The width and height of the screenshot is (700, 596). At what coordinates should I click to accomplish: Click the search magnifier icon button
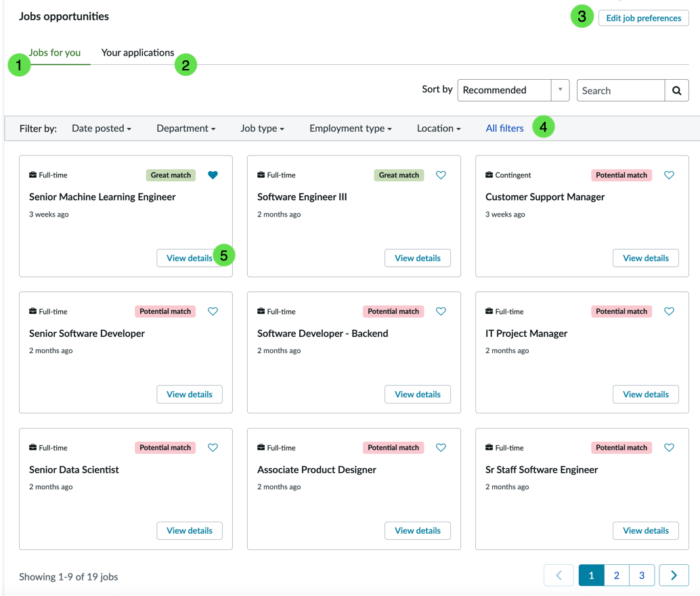[x=676, y=91]
